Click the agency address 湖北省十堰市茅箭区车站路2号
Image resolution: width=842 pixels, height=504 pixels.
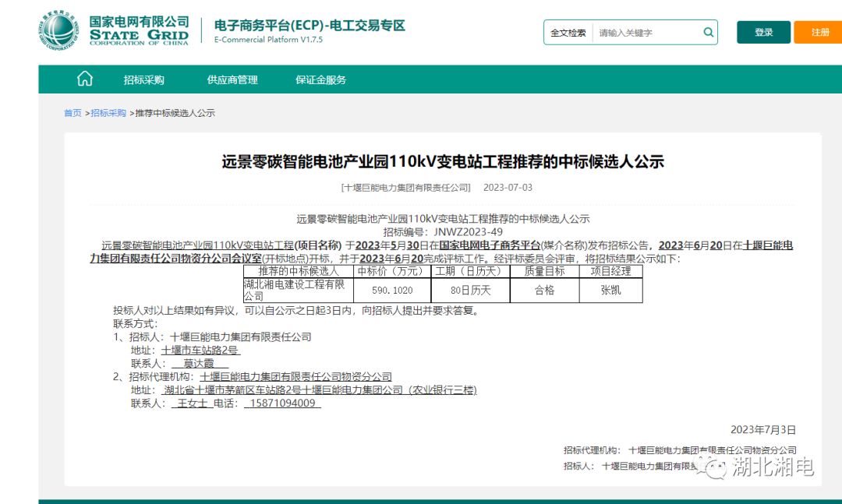pyautogui.click(x=232, y=390)
